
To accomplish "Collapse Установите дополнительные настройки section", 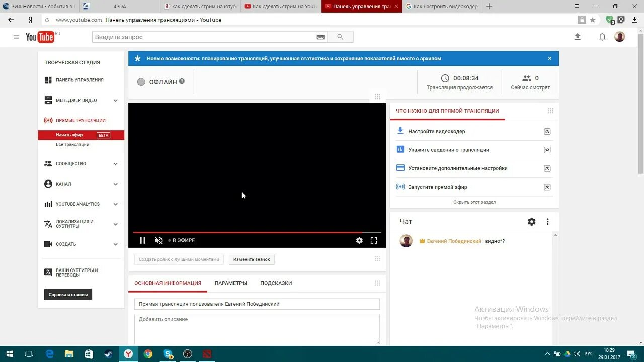I will click(x=547, y=168).
